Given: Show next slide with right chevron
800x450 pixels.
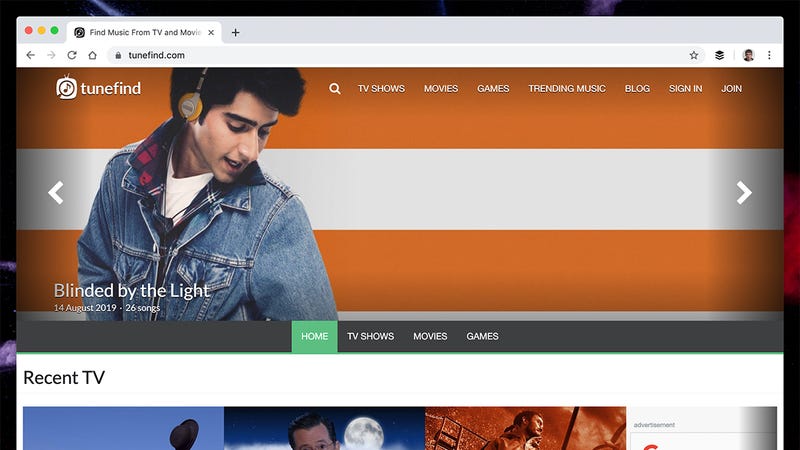Looking at the screenshot, I should pyautogui.click(x=744, y=193).
